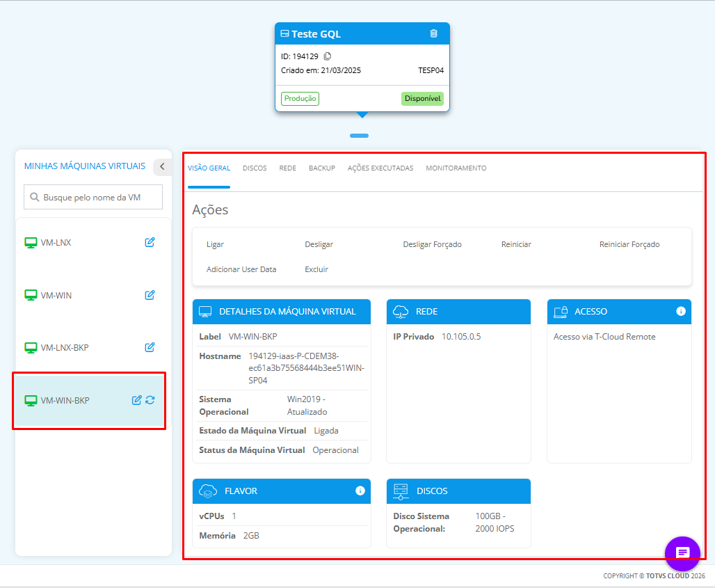The width and height of the screenshot is (715, 588).
Task: Click the green monitor icon of VM-LNX-BKP
Action: (31, 348)
